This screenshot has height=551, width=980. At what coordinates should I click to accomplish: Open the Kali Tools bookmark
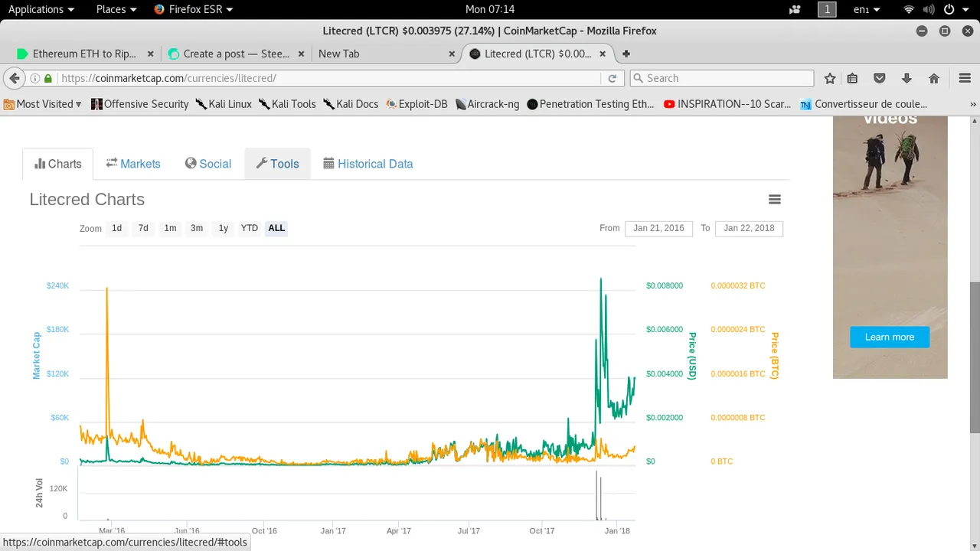coord(287,104)
